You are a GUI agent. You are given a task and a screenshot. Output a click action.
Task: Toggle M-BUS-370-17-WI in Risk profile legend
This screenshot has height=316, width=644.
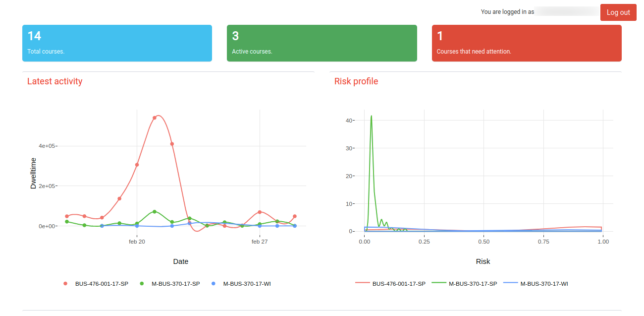[536, 284]
